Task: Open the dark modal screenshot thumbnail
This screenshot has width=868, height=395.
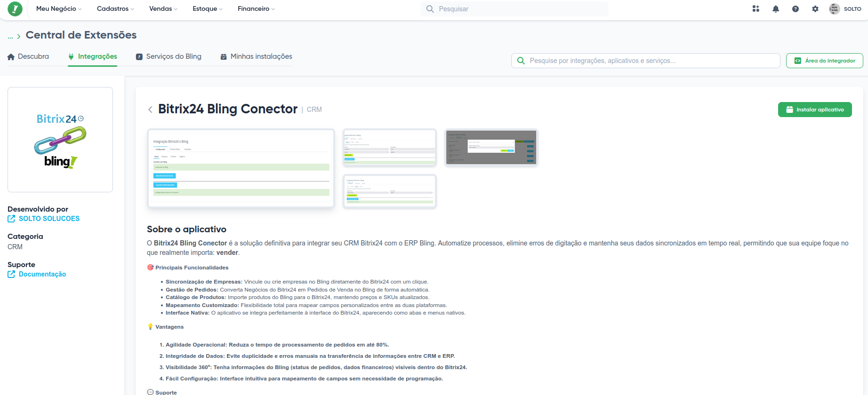Action: [x=491, y=148]
